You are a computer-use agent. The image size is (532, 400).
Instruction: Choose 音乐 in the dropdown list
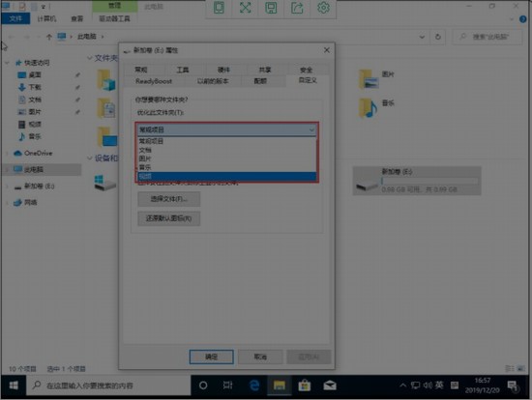click(x=226, y=167)
